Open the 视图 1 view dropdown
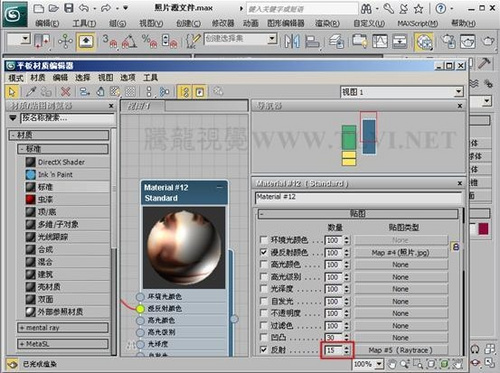The height and width of the screenshot is (373, 500). 459,92
